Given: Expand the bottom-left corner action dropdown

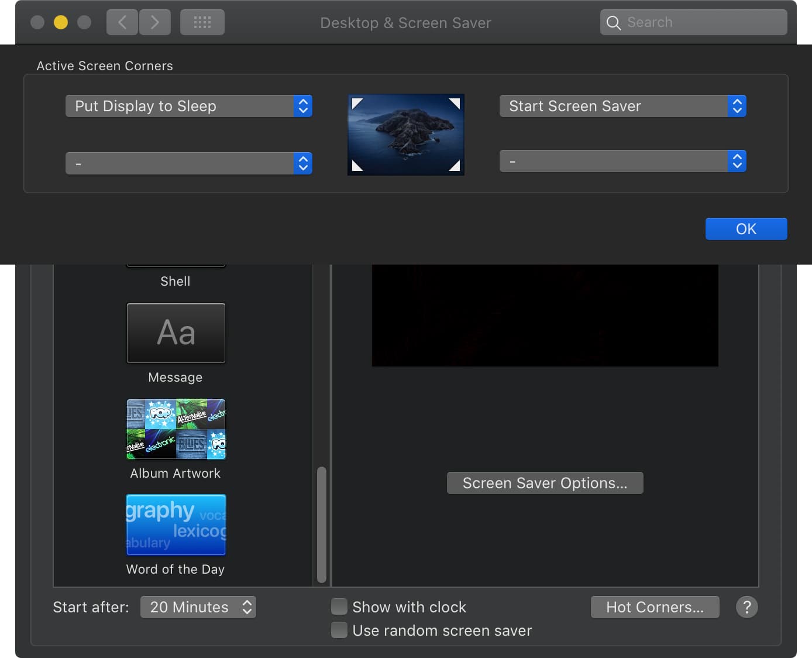Looking at the screenshot, I should click(188, 163).
